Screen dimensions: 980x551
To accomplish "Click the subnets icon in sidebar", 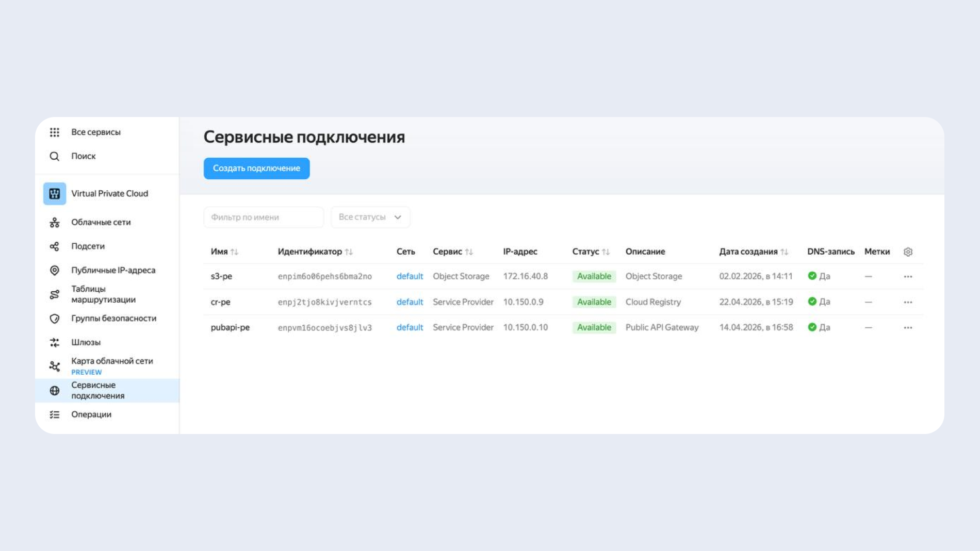I will tap(55, 246).
